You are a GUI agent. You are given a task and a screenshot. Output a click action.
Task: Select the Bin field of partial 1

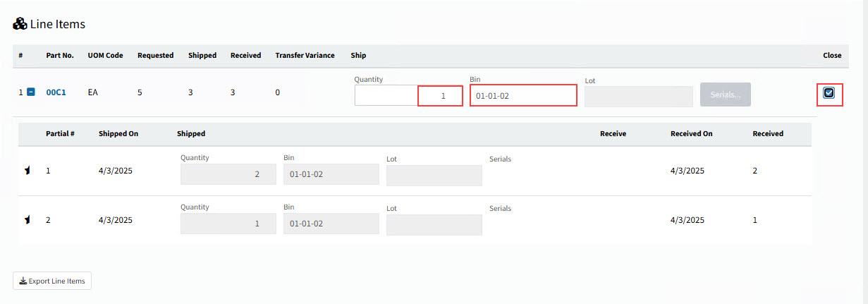tap(331, 175)
